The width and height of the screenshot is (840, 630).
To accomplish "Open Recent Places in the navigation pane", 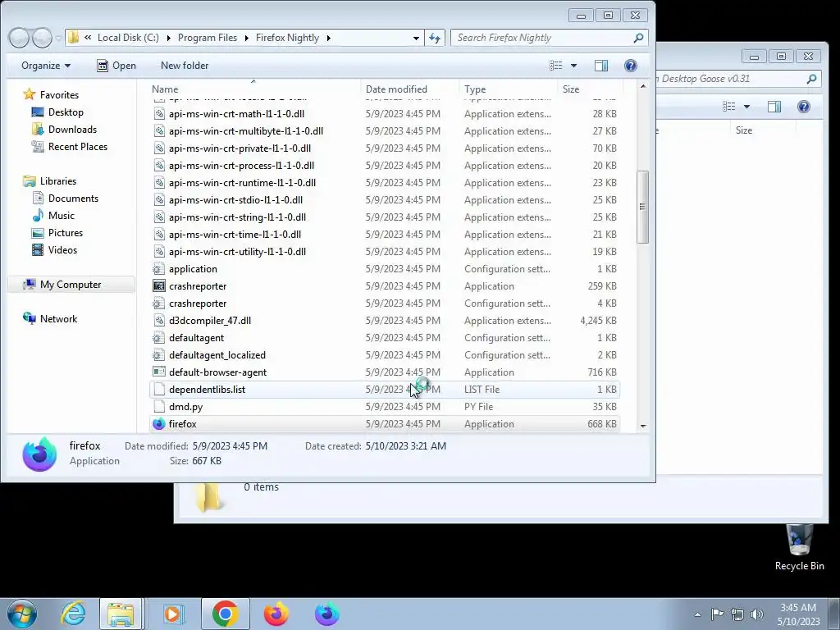I will pyautogui.click(x=78, y=146).
